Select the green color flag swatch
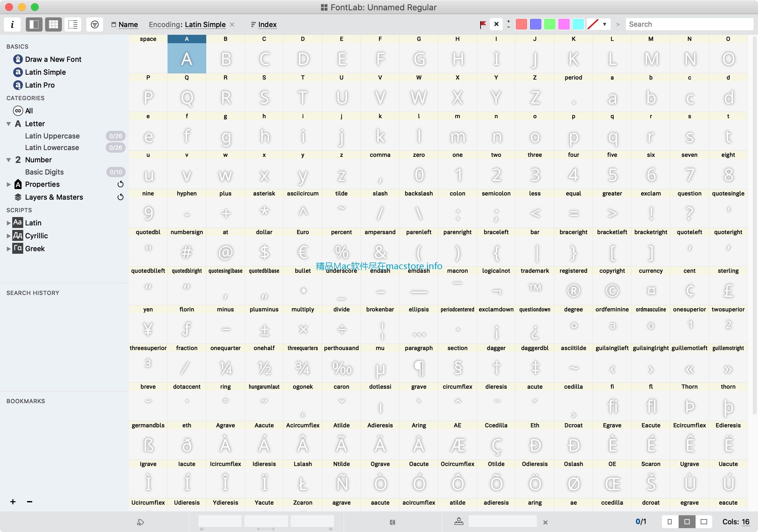The height and width of the screenshot is (532, 758). tap(550, 24)
